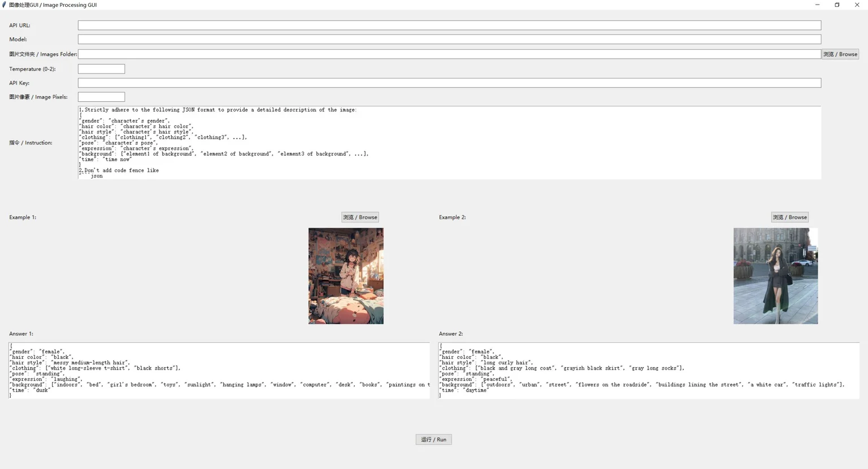Click the "Temperature (0-2):" label
868x469 pixels.
click(x=32, y=69)
